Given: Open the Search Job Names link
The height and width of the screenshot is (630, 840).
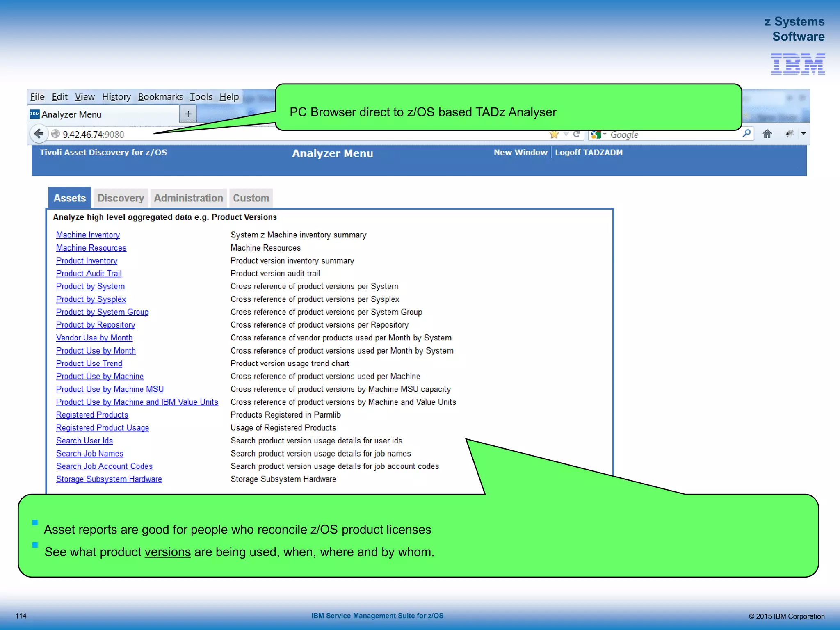Looking at the screenshot, I should pyautogui.click(x=89, y=453).
